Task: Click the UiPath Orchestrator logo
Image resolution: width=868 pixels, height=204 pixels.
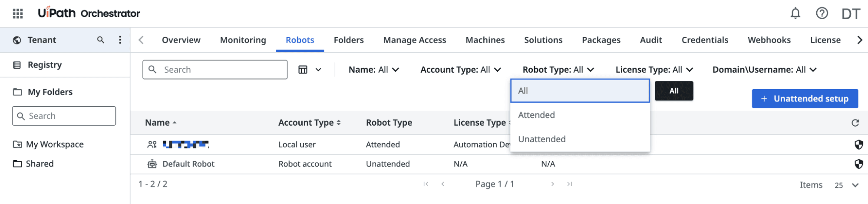Action: click(89, 13)
